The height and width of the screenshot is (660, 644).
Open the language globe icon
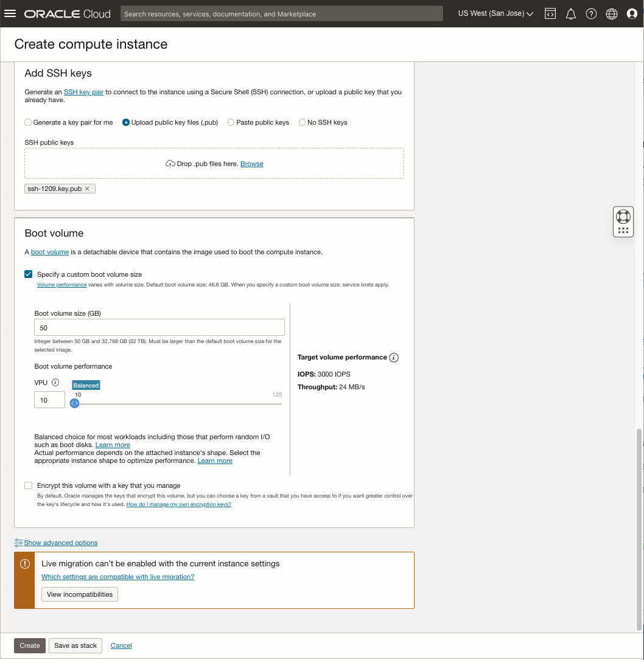[x=611, y=13]
